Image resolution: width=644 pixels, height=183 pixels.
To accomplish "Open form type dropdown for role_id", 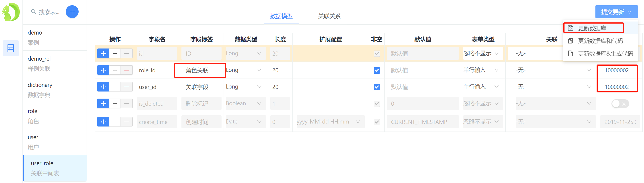I will [483, 70].
